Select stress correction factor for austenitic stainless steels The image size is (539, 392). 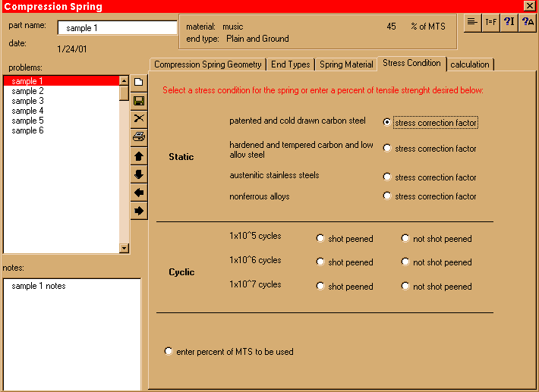click(387, 177)
